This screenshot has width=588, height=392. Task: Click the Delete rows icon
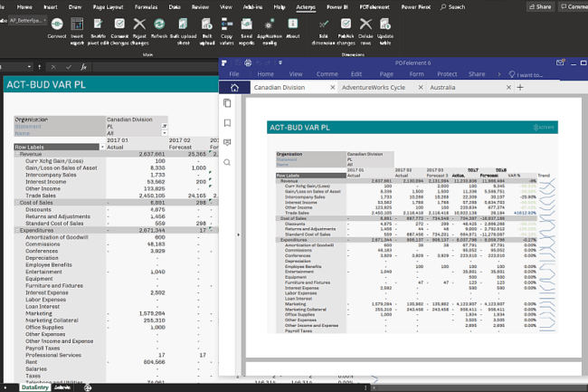click(365, 24)
